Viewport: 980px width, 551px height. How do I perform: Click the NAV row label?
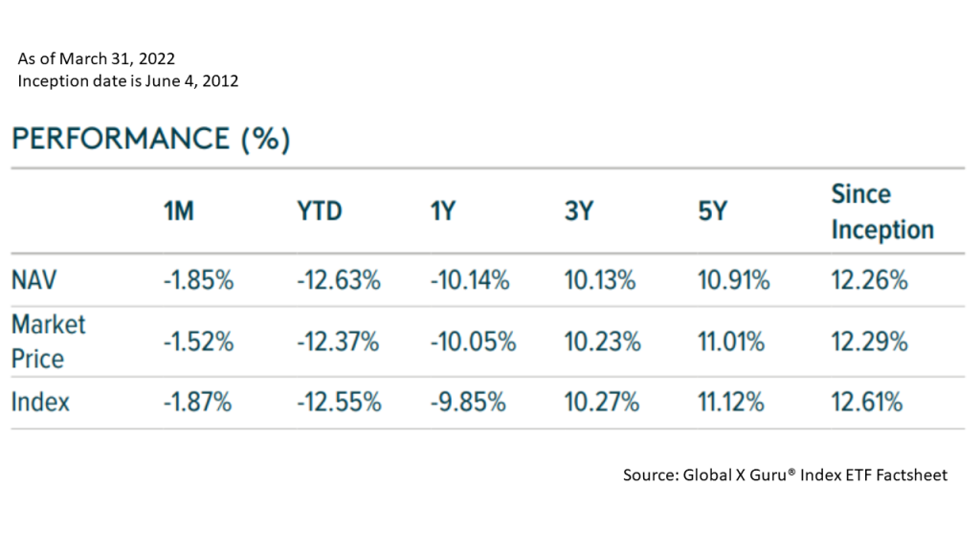tap(34, 280)
